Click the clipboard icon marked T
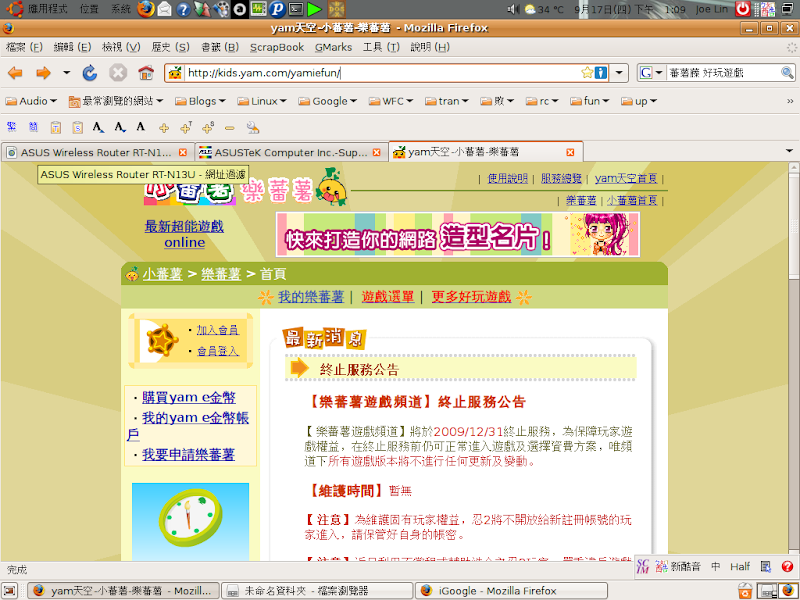The image size is (800, 600). (56, 128)
